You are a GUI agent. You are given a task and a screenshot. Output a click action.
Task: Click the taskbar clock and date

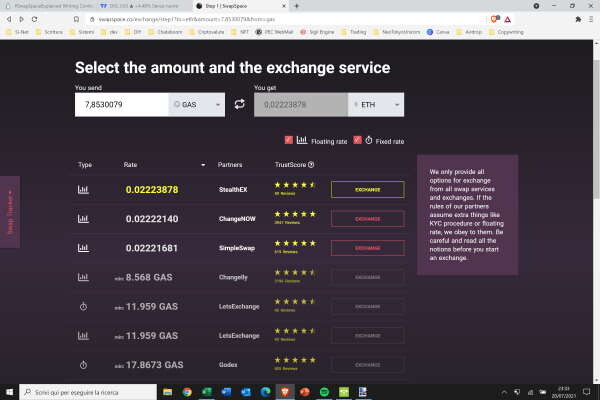click(564, 392)
